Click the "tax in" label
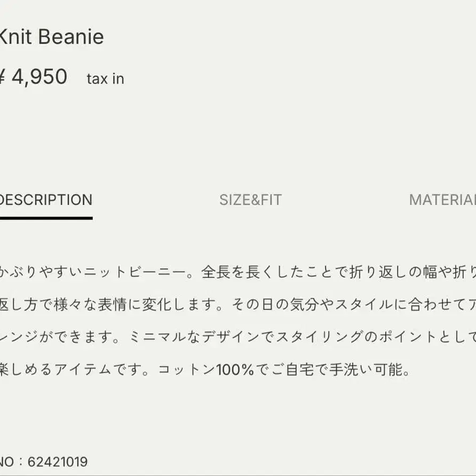Image resolution: width=476 pixels, height=476 pixels. (x=105, y=79)
